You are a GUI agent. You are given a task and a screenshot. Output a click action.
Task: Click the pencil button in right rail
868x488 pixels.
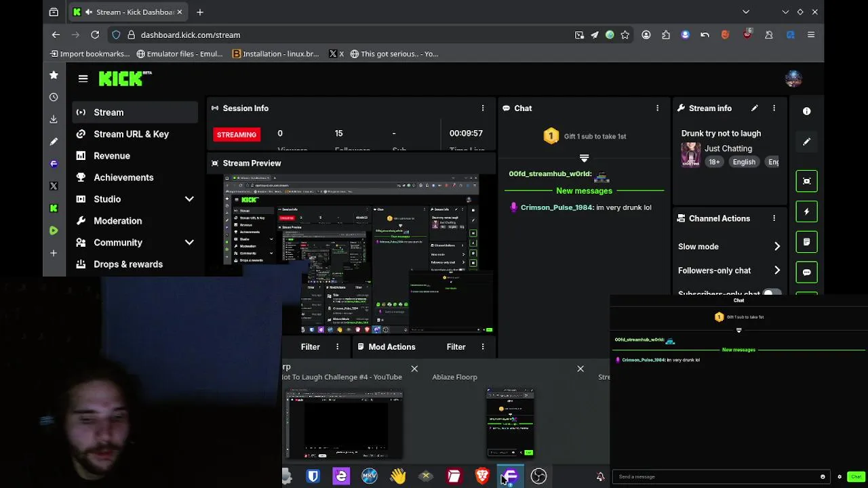pyautogui.click(x=807, y=142)
